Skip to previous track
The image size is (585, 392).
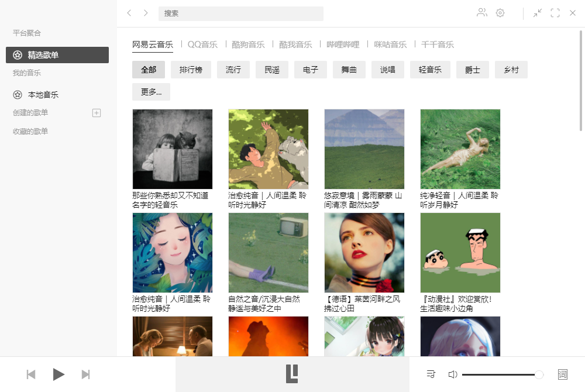31,374
